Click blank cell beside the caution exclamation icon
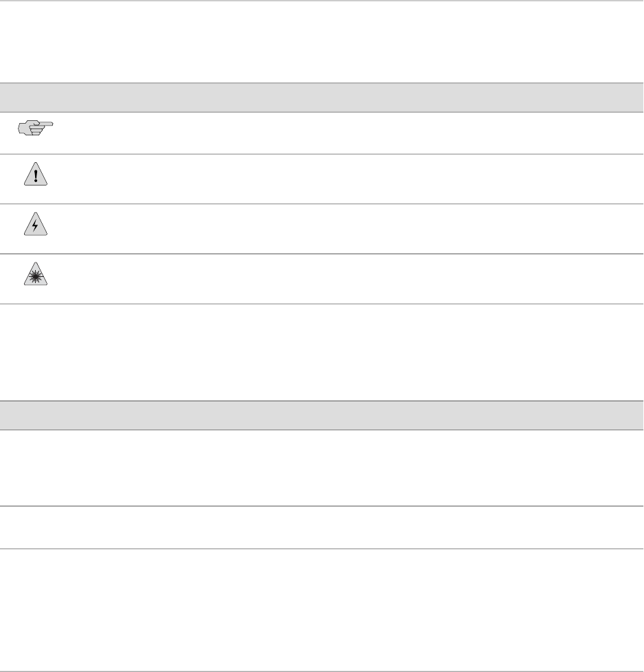644x672 pixels. tap(344, 179)
